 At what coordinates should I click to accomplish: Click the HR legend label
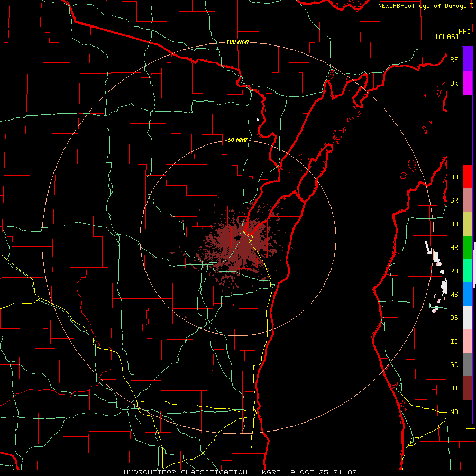pyautogui.click(x=454, y=248)
